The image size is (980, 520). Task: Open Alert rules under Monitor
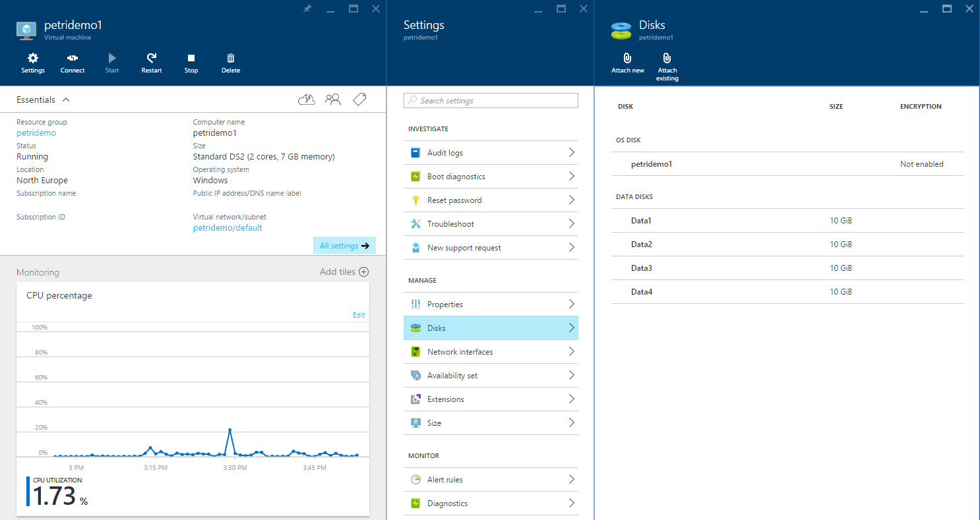point(491,479)
